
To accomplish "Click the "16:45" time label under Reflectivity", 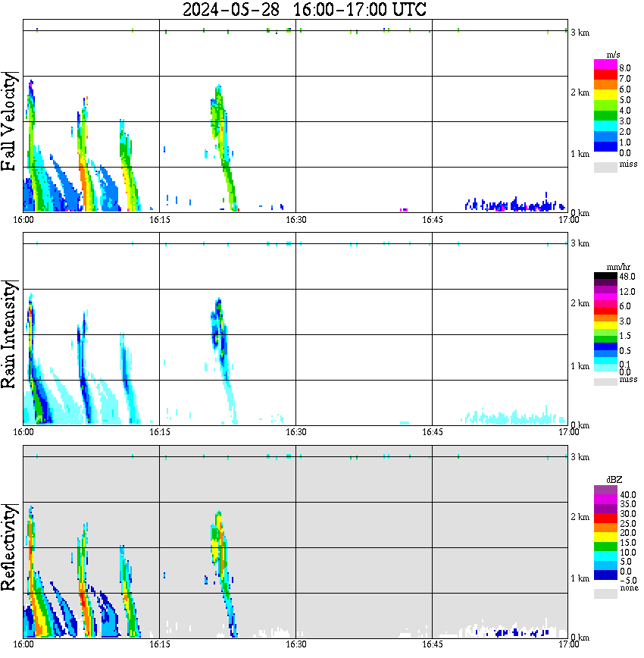I will 432,644.
